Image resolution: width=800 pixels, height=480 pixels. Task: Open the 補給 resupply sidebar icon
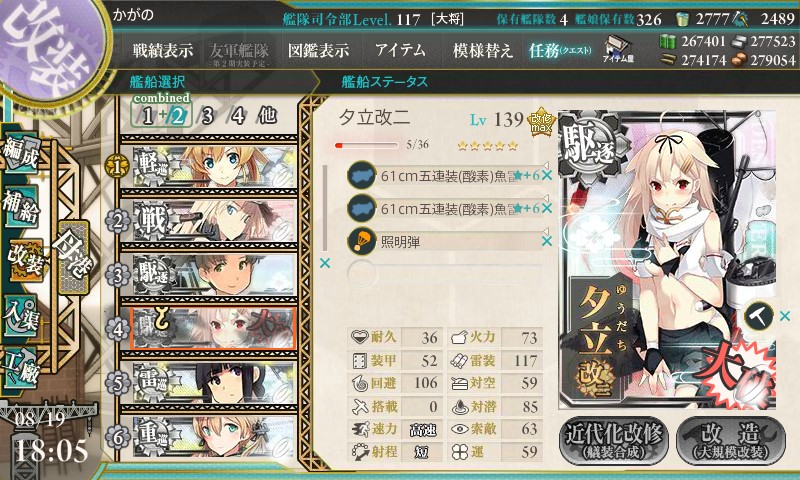coord(21,206)
